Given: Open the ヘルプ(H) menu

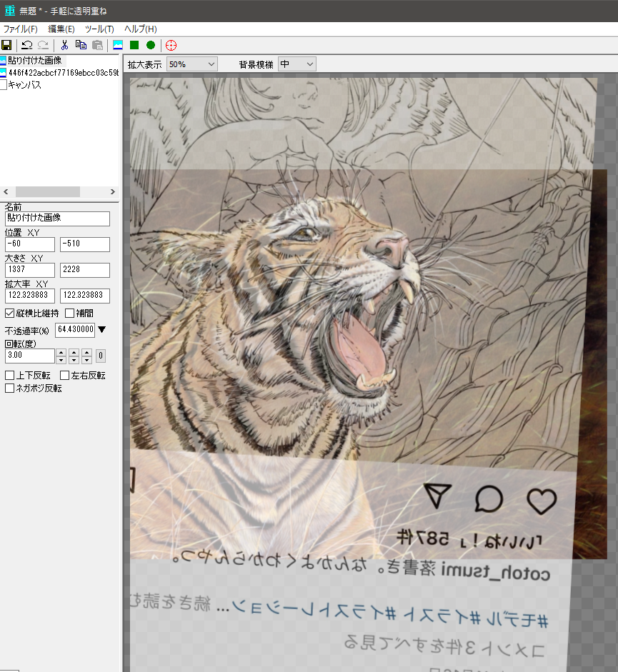Looking at the screenshot, I should point(141,29).
